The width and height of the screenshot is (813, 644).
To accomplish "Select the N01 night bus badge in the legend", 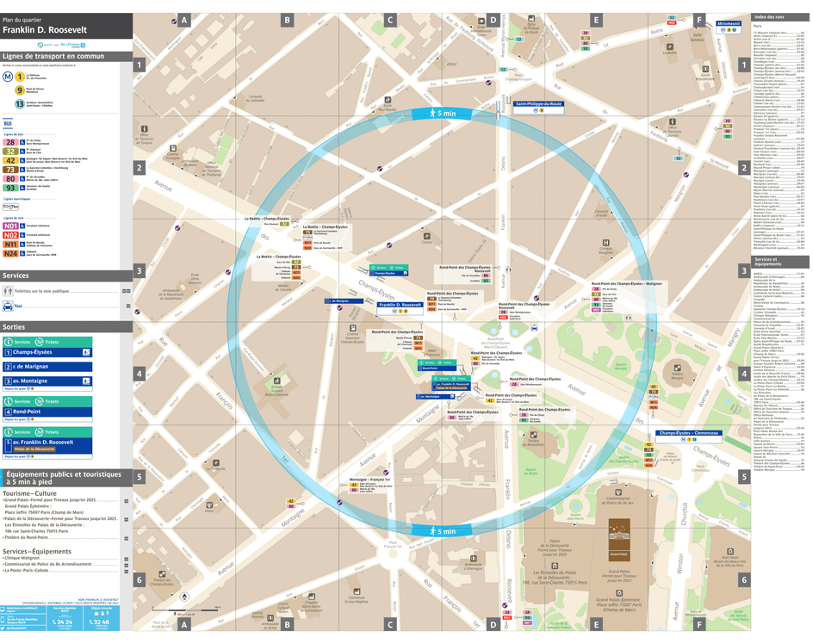I will 10,226.
